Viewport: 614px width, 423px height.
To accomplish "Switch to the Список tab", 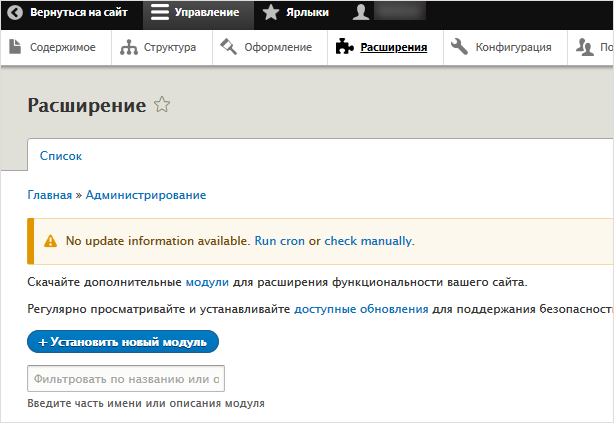I will tap(60, 156).
